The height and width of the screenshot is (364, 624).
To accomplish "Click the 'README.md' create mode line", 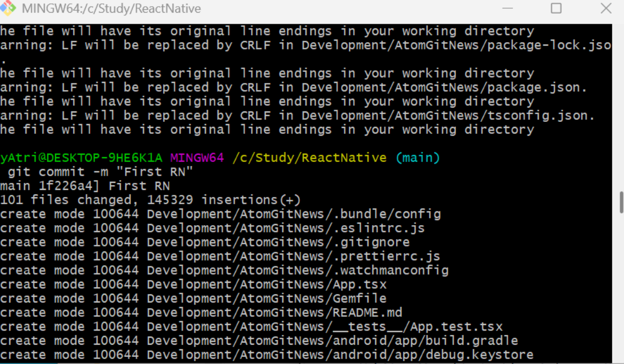I will coord(202,313).
